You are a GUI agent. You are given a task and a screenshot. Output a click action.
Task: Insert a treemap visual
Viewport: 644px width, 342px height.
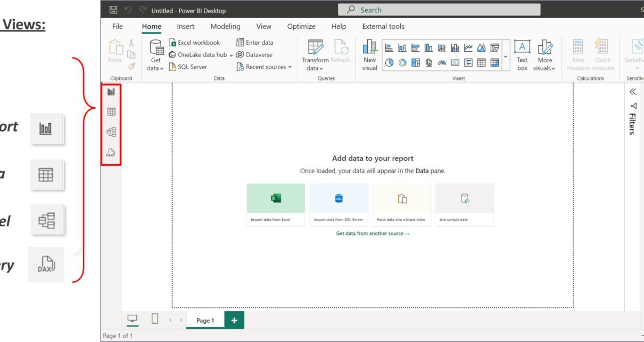(416, 62)
